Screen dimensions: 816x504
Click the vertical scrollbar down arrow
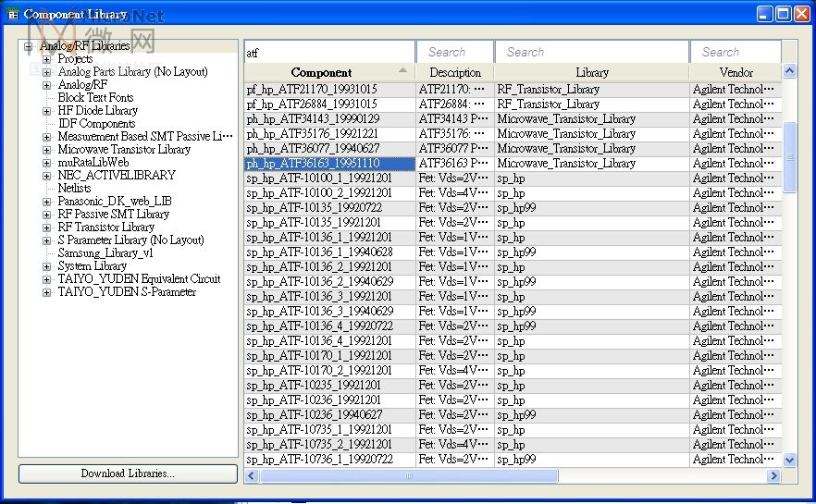click(789, 460)
